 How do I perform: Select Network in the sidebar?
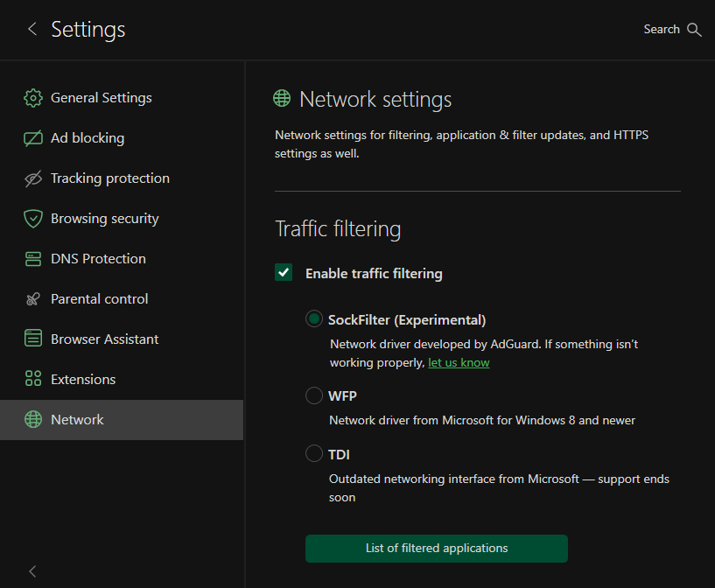[77, 419]
